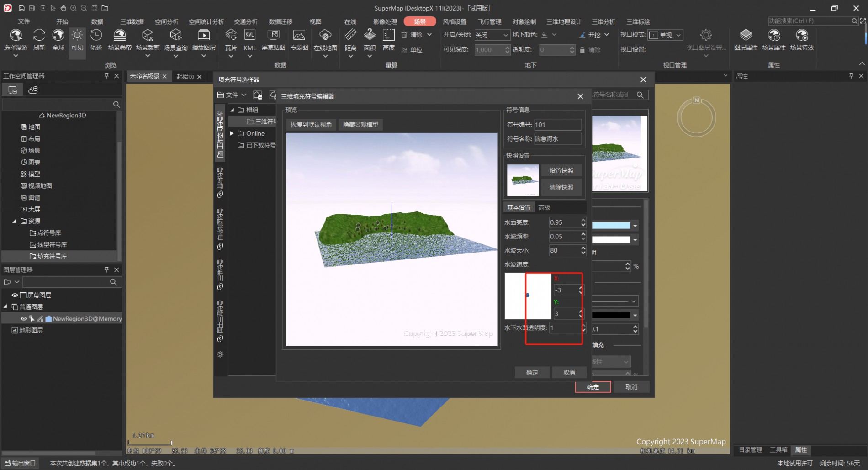Switch to the 高级 tab in symbol editor
Viewport: 868px width, 470px height.
click(x=544, y=207)
